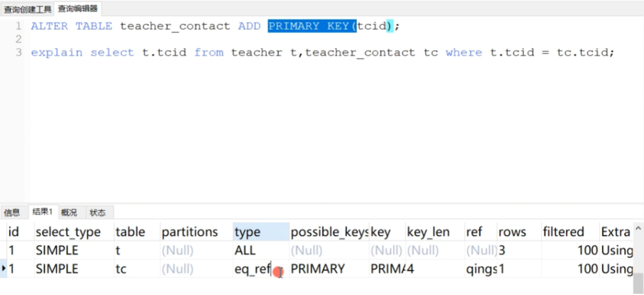The width and height of the screenshot is (644, 295).
Task: Click the results grid vertical scrollbar thumb
Action: click(x=638, y=283)
